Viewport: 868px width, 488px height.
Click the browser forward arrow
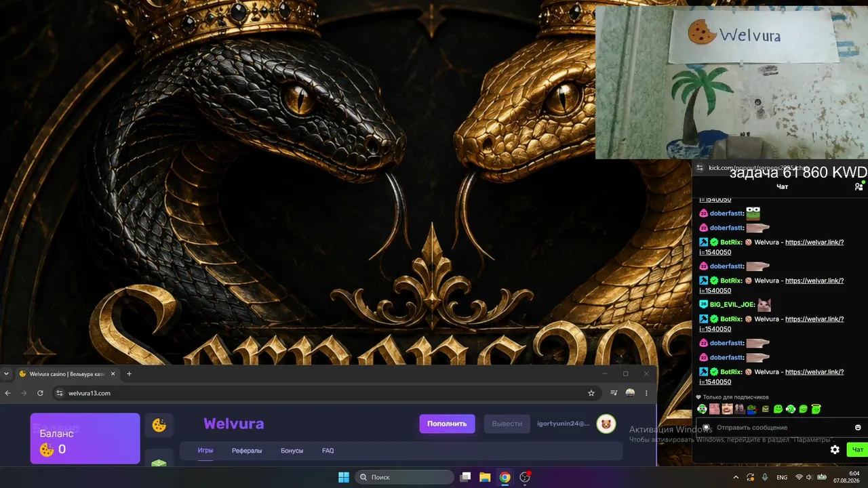tap(24, 393)
